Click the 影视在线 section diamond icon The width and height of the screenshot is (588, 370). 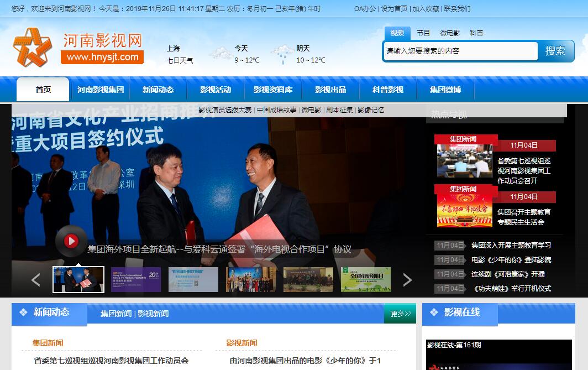pos(434,312)
